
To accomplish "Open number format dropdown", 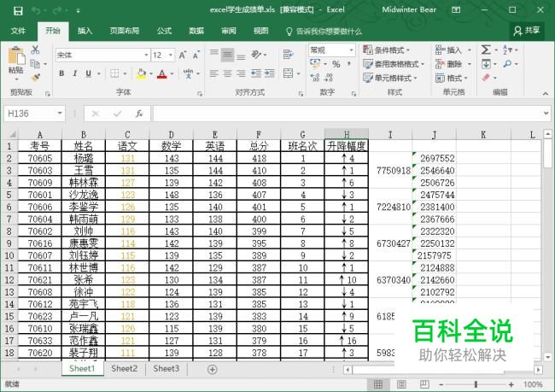I will point(351,50).
